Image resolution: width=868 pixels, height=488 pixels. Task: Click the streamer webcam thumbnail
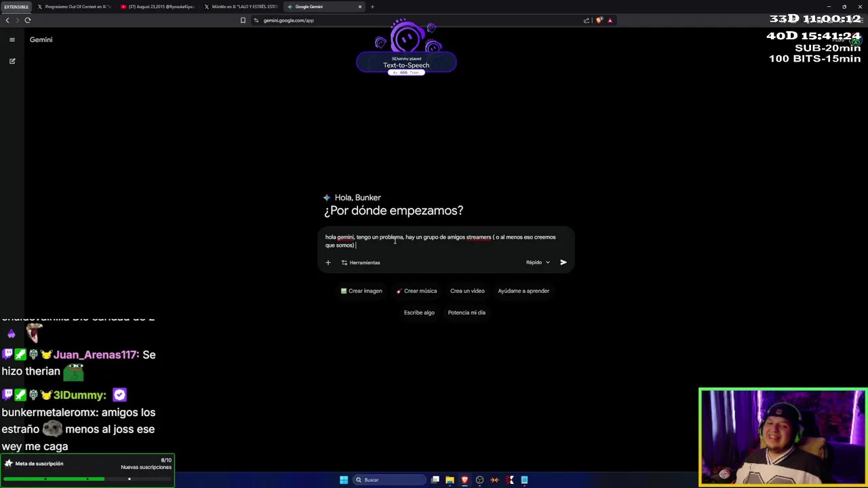pyautogui.click(x=783, y=438)
